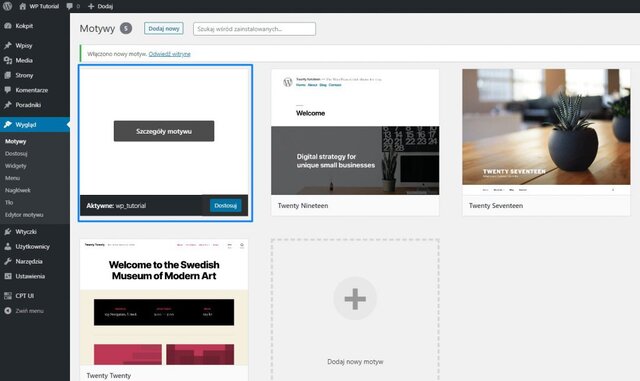Click the WordPress logo icon in admin bar
This screenshot has height=381, width=640.
click(x=7, y=6)
